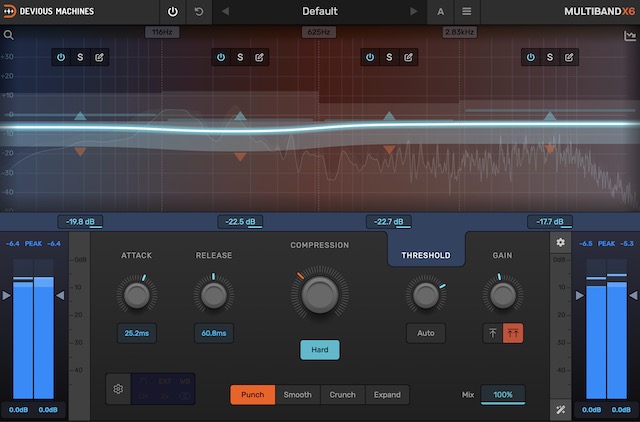Open the Default preset selector
Image resolution: width=640 pixels, height=422 pixels.
pos(319,11)
